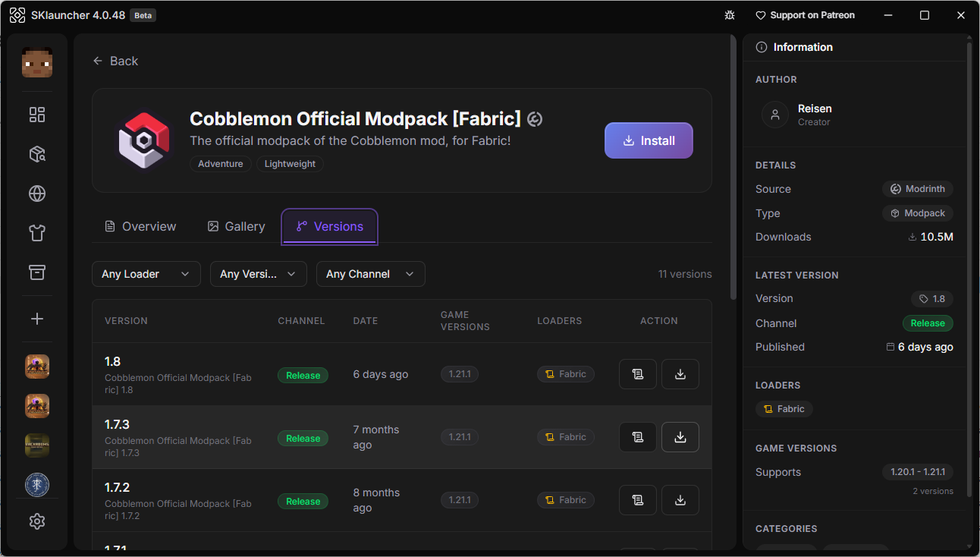Click the 1.20.1 - 1.21.1 supports badge
980x557 pixels.
click(x=918, y=472)
